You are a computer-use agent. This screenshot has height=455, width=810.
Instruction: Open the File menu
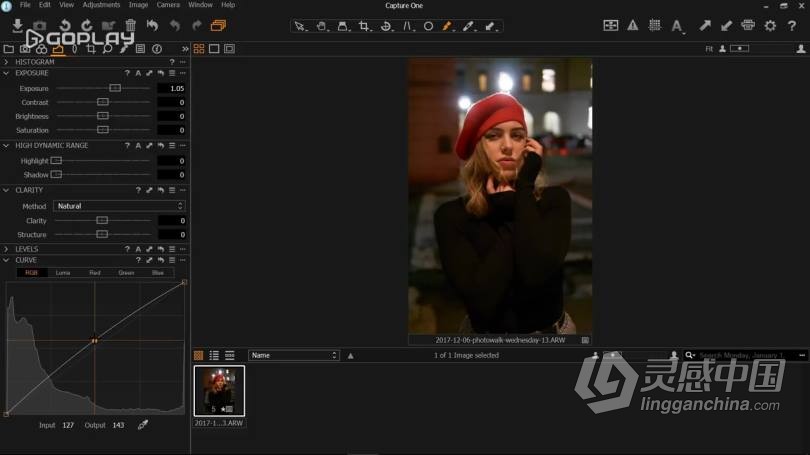25,5
